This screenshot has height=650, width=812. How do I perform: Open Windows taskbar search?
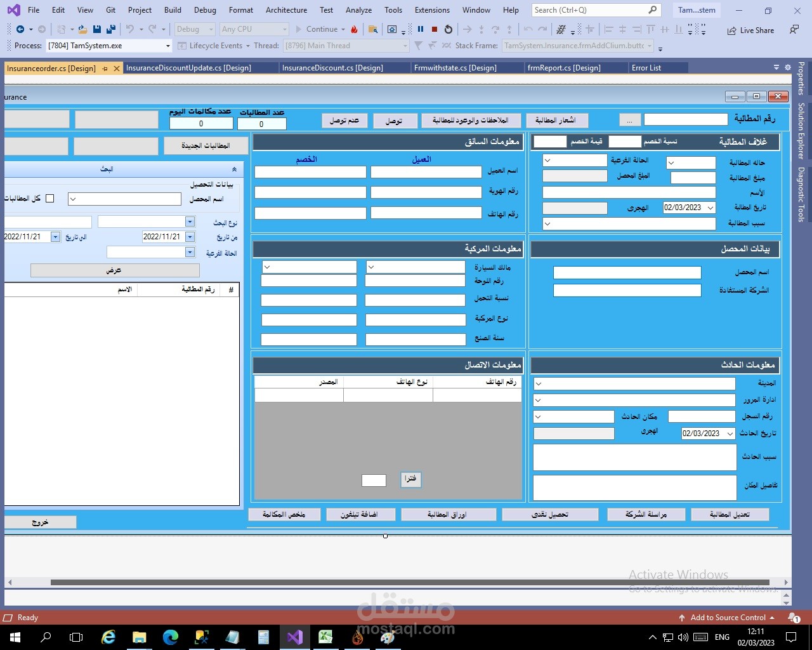pos(46,637)
